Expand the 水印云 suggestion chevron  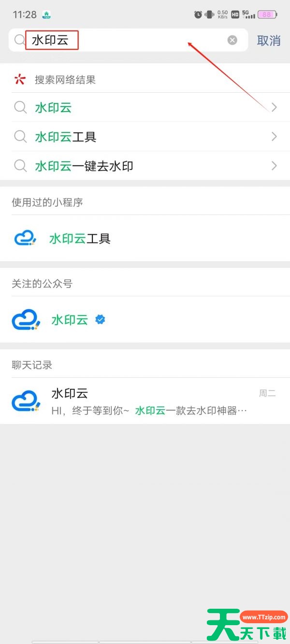click(274, 107)
